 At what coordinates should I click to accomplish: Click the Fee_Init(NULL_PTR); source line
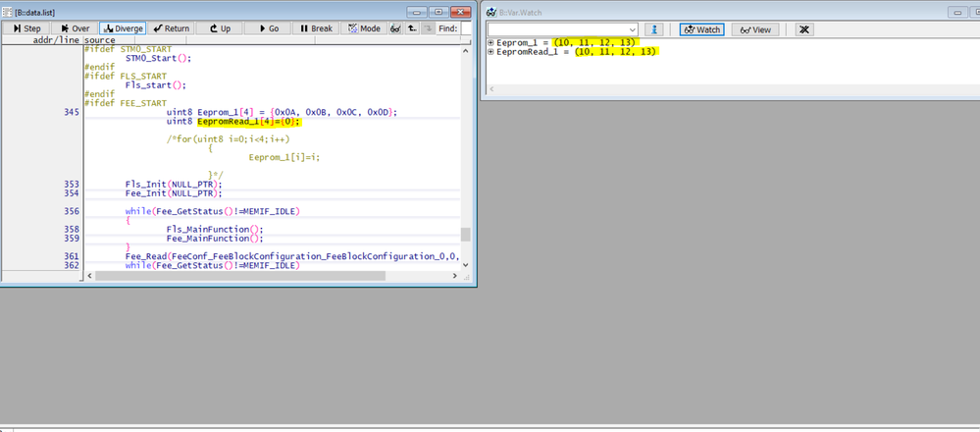(x=174, y=193)
